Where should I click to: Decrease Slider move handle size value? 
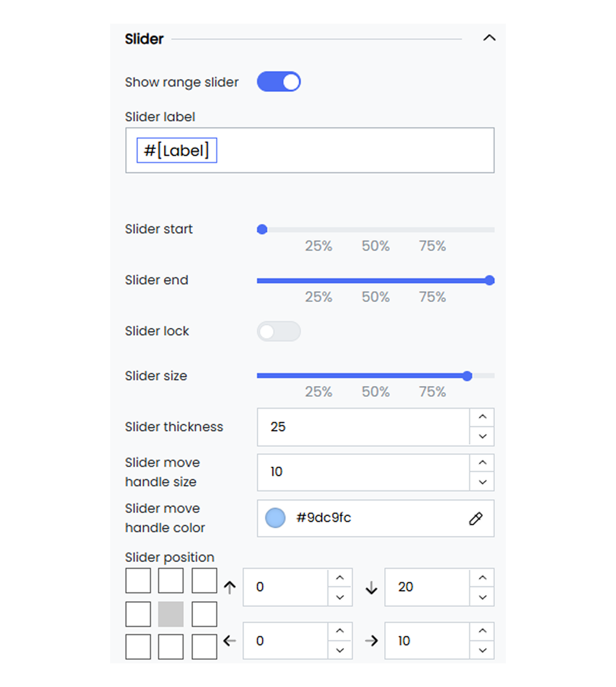click(482, 482)
